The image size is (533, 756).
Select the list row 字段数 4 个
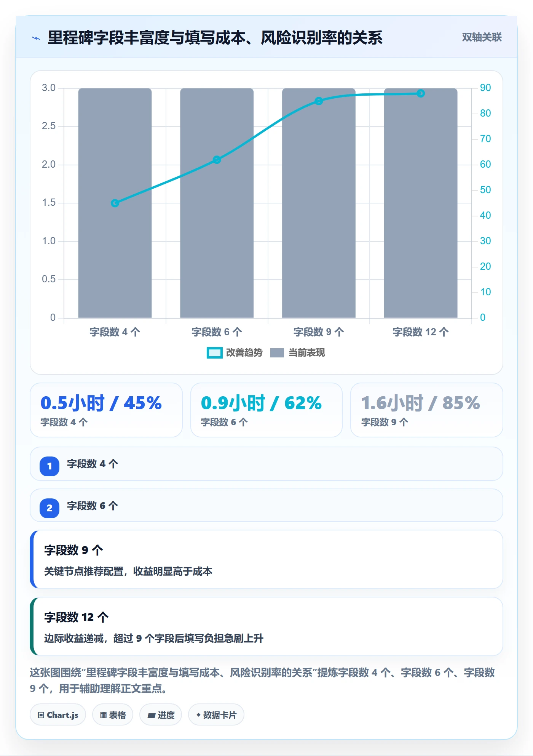click(x=266, y=464)
